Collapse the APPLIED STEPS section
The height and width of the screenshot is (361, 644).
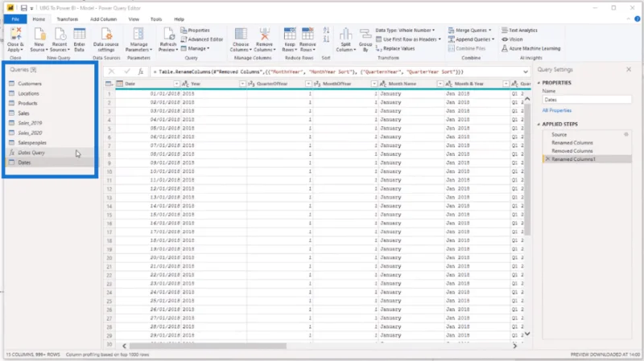coord(539,125)
